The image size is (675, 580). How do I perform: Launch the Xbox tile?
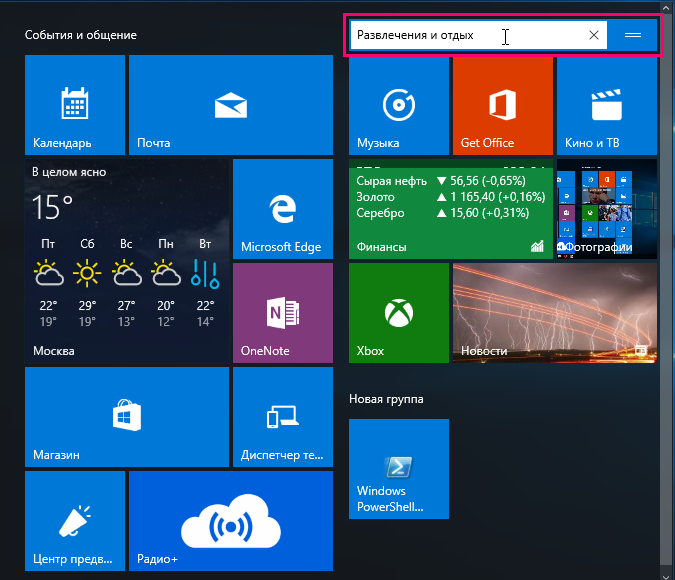point(398,312)
